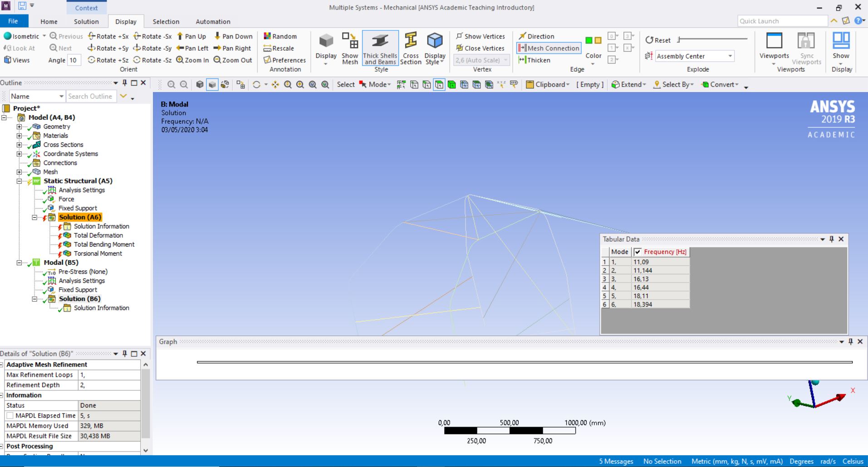
Task: Click the Quick Launch search box
Action: 783,21
